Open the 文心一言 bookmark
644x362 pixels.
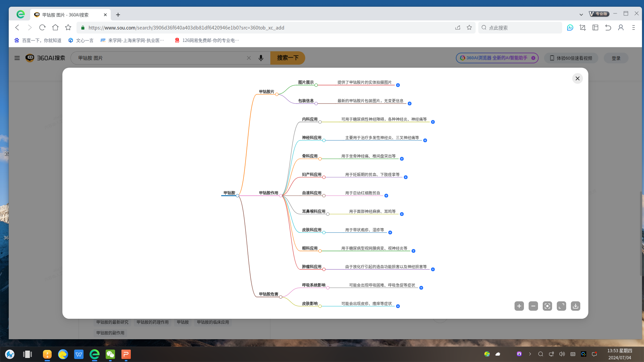[81, 40]
